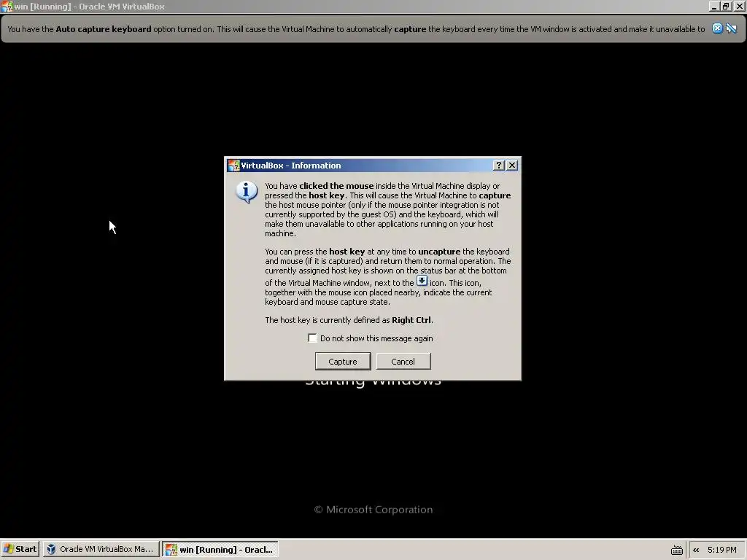Viewport: 747px width, 560px height.
Task: Expand hidden system tray icons chevron
Action: click(x=696, y=550)
